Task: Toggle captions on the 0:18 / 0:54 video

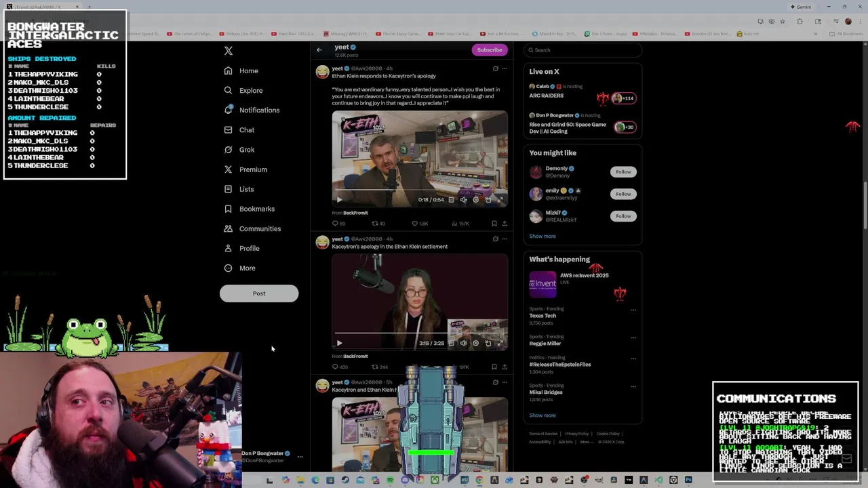Action: click(x=452, y=200)
